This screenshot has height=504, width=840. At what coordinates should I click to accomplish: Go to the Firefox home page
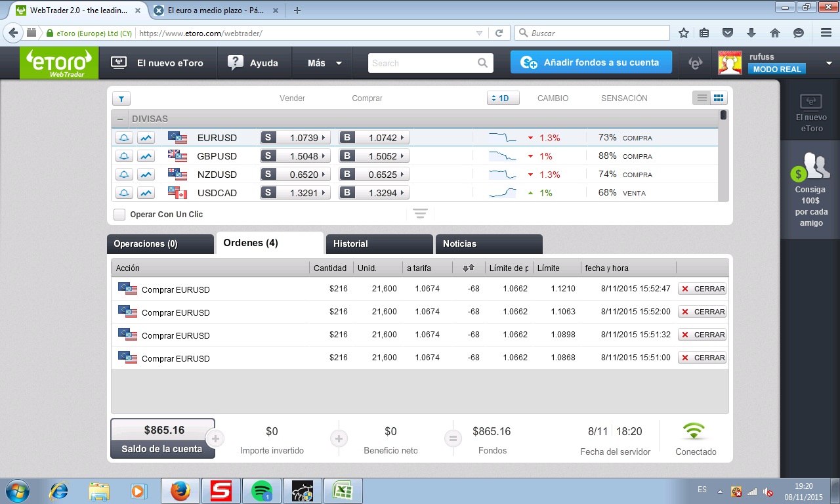[775, 33]
